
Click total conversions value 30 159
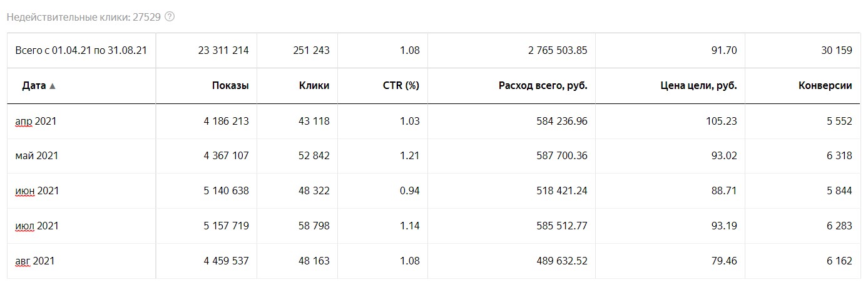pyautogui.click(x=835, y=51)
